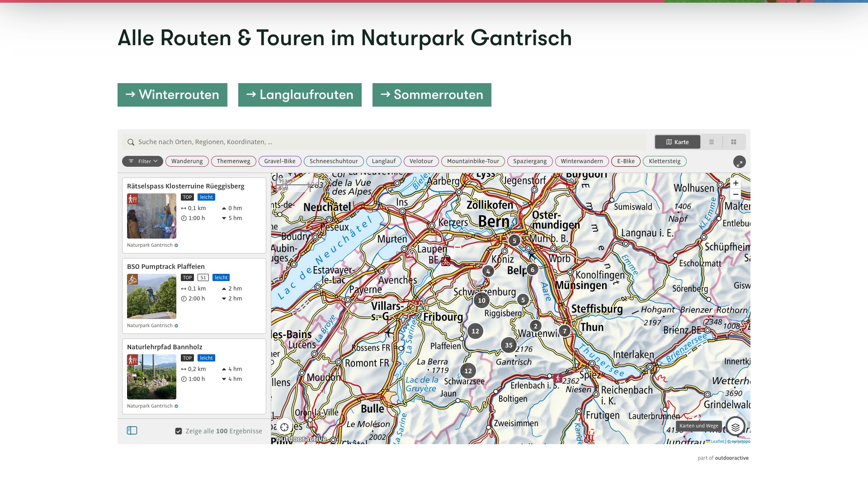The height and width of the screenshot is (488, 868).
Task: Open the map layers selector icon
Action: 736,426
